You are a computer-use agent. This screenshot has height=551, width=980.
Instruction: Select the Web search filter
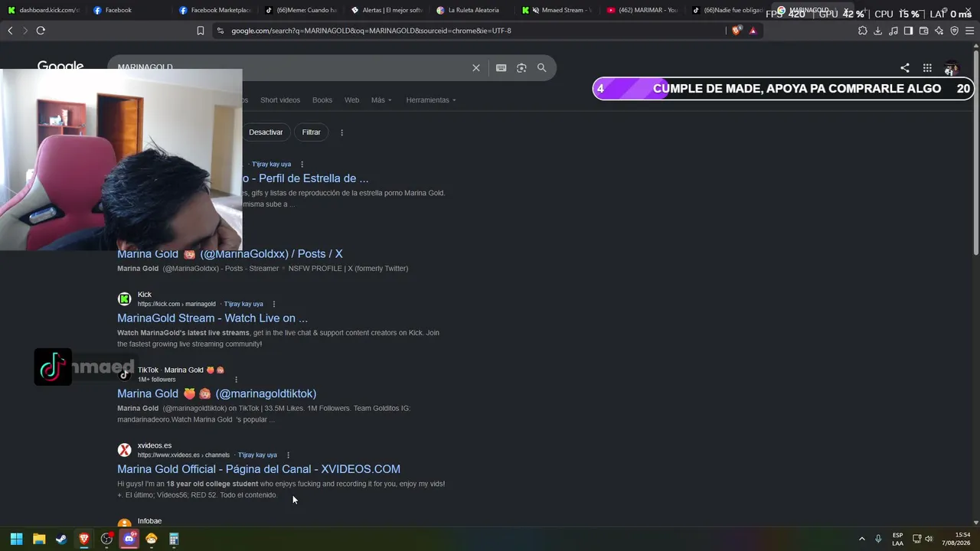click(x=351, y=100)
